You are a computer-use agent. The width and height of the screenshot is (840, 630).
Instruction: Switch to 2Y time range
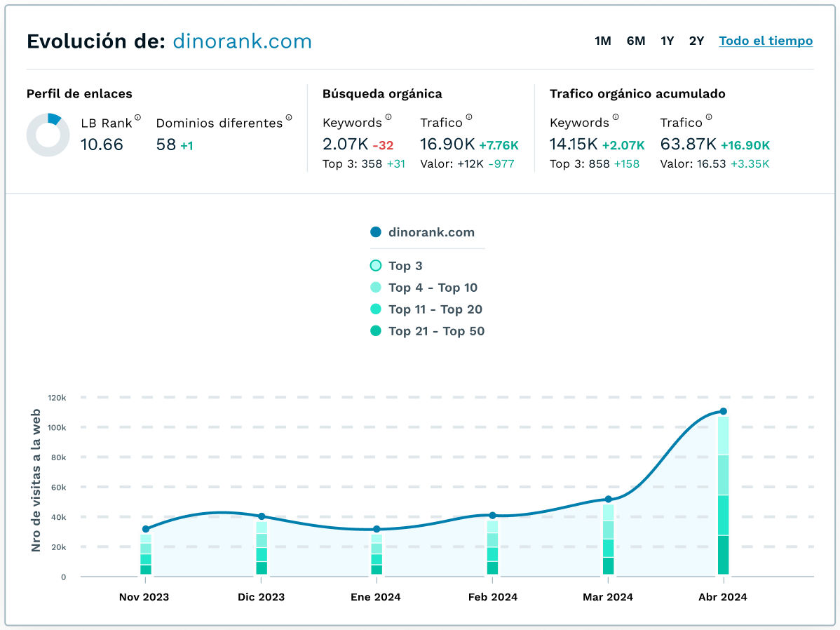click(x=696, y=41)
